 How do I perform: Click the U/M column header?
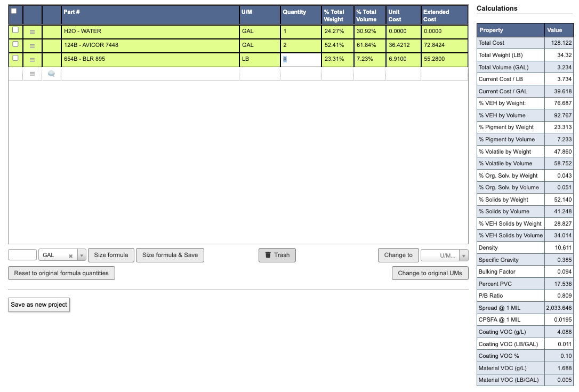pos(260,15)
